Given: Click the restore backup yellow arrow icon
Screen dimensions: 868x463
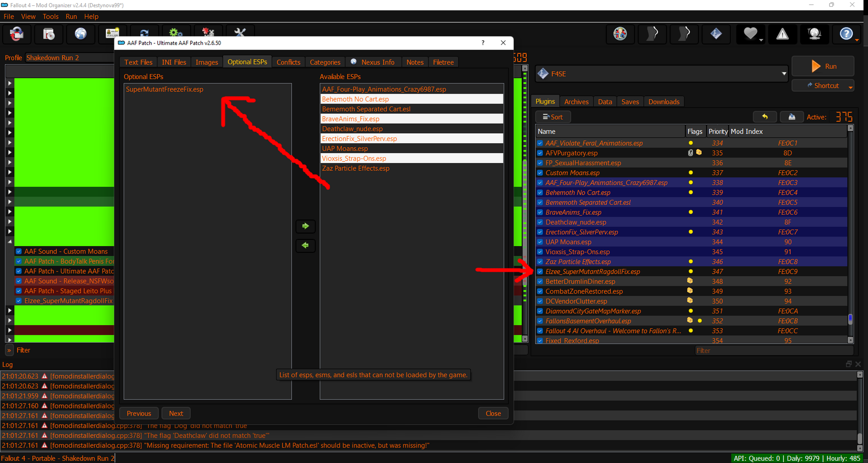Looking at the screenshot, I should coord(765,117).
